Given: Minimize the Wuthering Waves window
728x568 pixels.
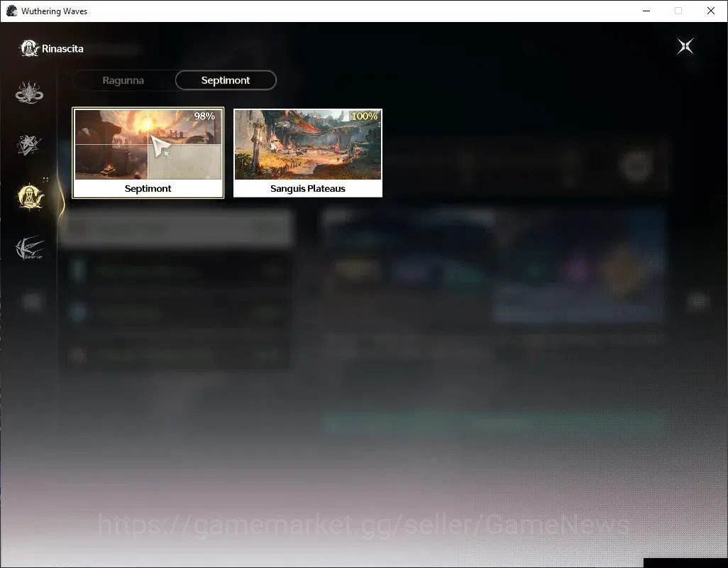Looking at the screenshot, I should coord(646,11).
